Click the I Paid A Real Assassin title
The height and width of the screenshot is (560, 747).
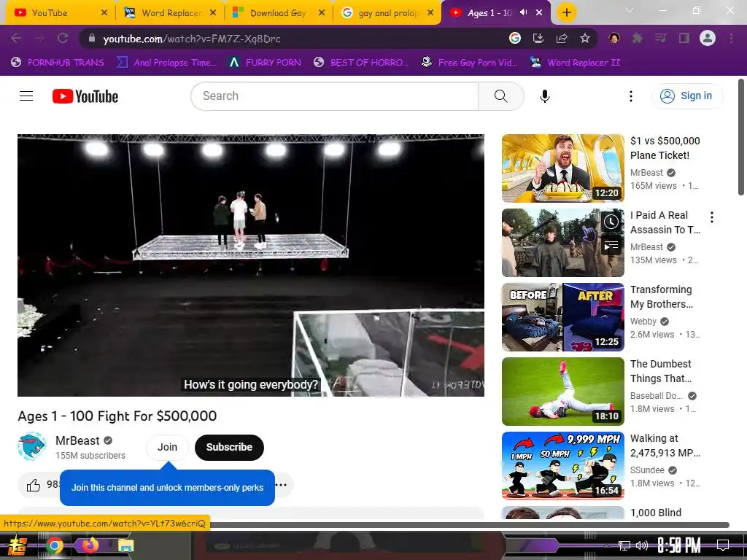[x=665, y=222]
